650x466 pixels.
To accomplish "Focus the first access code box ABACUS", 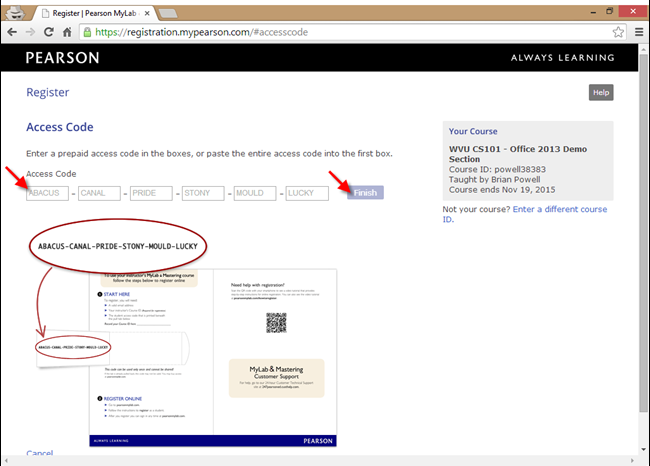I will (x=47, y=193).
